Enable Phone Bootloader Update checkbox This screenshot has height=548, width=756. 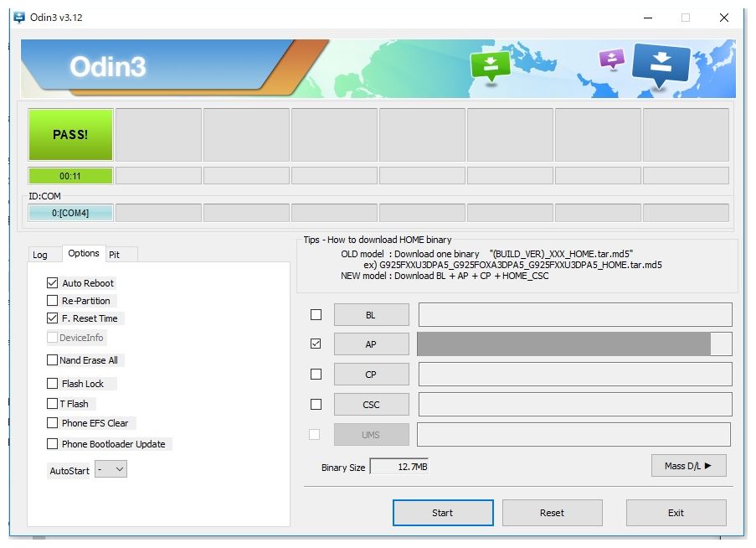coord(52,444)
